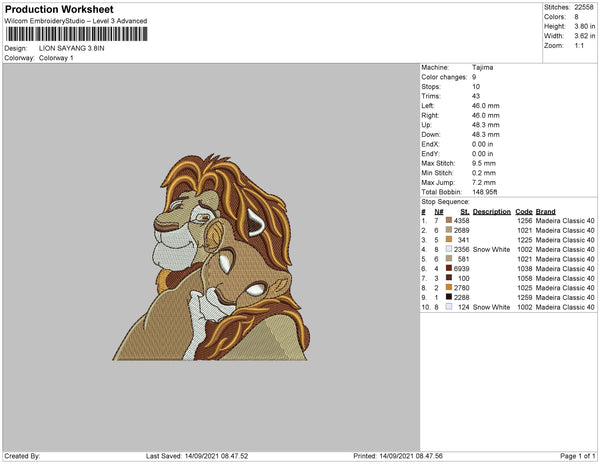This screenshot has height=464, width=600.
Task: Click the 'St.' column header
Action: pyautogui.click(x=465, y=212)
